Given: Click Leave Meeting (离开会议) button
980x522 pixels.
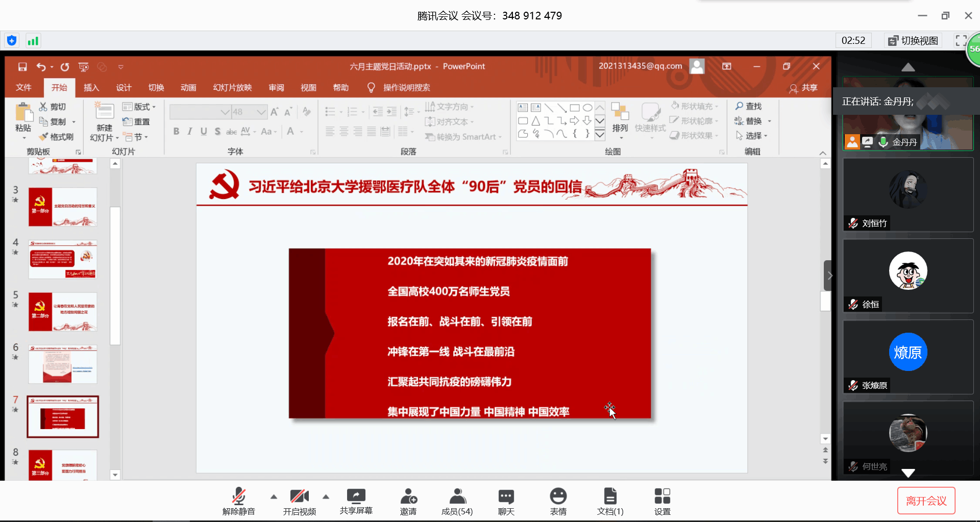Looking at the screenshot, I should tap(926, 501).
